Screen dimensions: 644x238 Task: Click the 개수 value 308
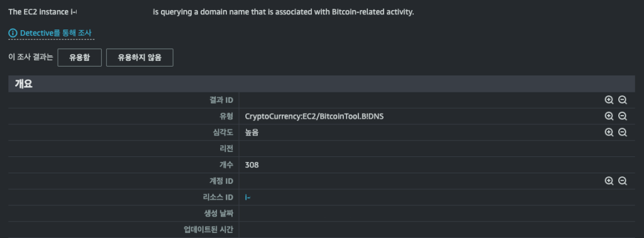coord(252,165)
